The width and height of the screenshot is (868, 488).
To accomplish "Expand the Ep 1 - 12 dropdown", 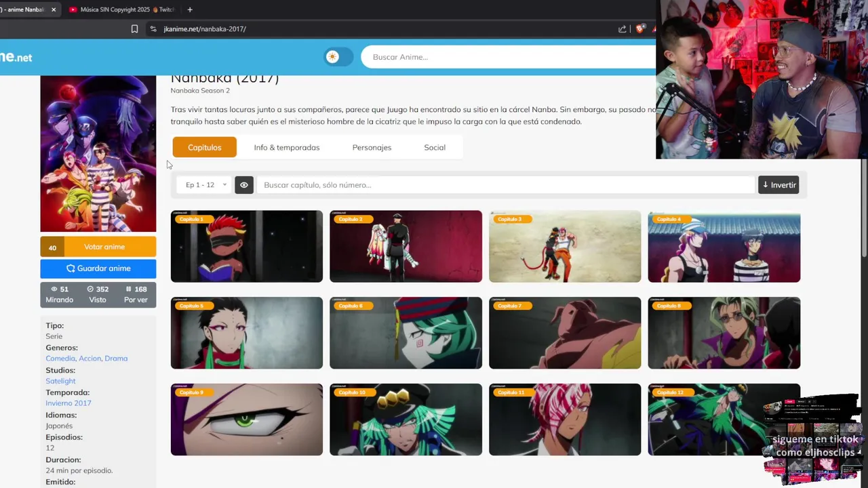I will tap(205, 185).
